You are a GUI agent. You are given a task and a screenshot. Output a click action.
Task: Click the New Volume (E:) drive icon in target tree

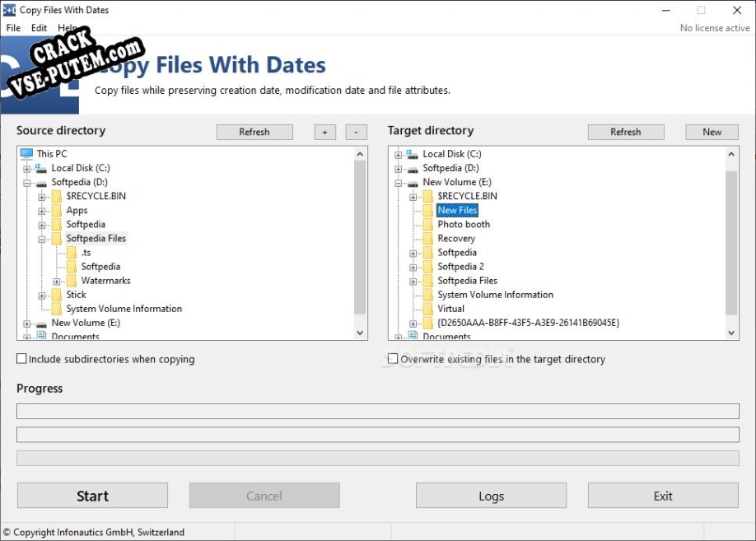point(413,182)
